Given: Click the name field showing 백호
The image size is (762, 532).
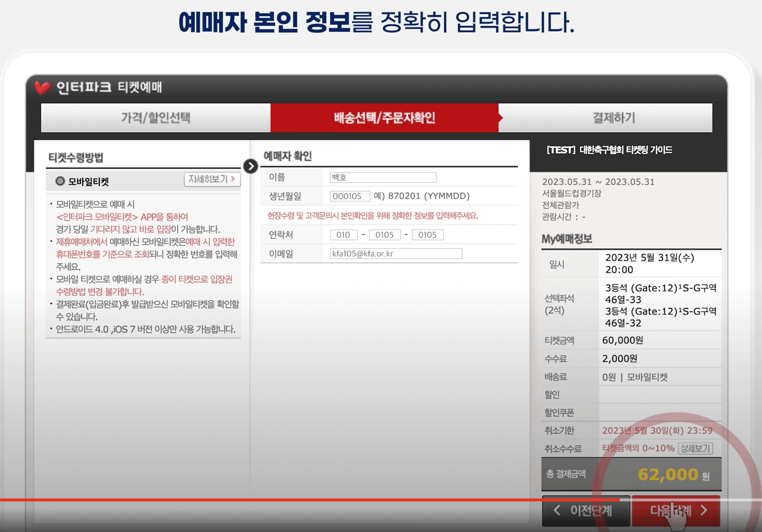Looking at the screenshot, I should click(382, 177).
